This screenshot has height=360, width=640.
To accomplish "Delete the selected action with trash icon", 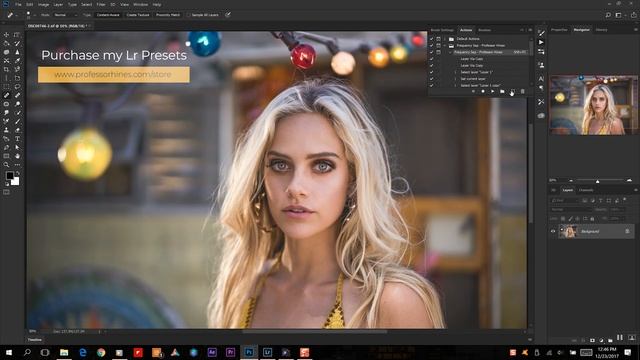I will tap(522, 91).
